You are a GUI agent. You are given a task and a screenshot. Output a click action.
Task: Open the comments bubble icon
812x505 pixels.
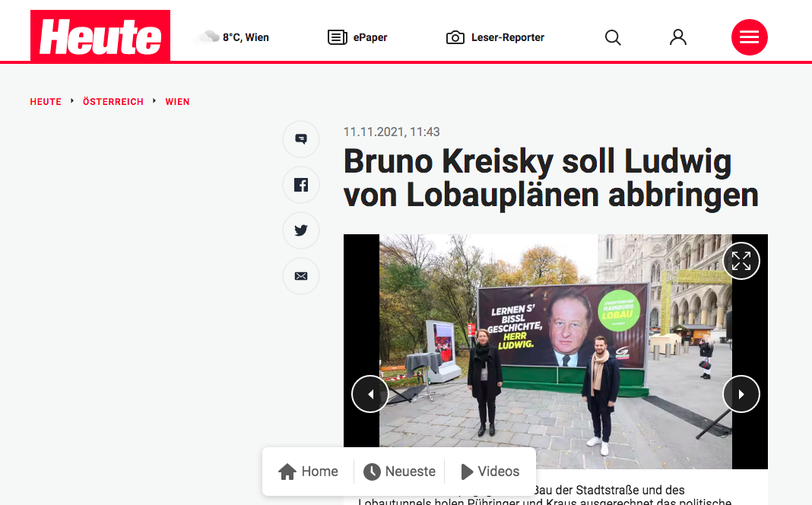tap(301, 139)
